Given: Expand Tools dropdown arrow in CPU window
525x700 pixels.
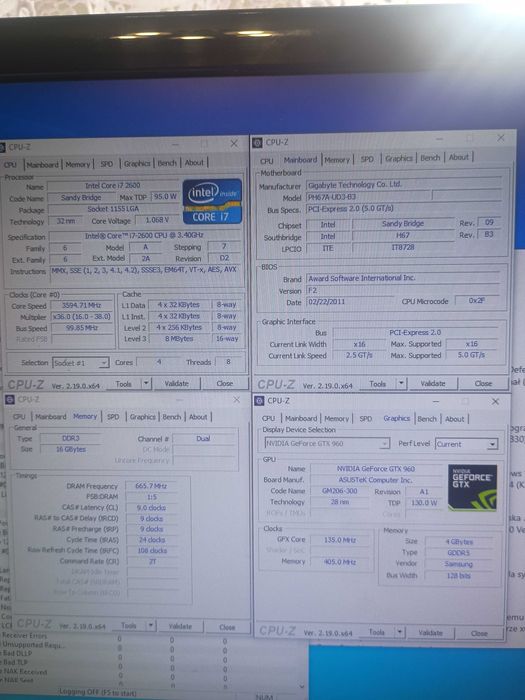Looking at the screenshot, I should click(146, 383).
